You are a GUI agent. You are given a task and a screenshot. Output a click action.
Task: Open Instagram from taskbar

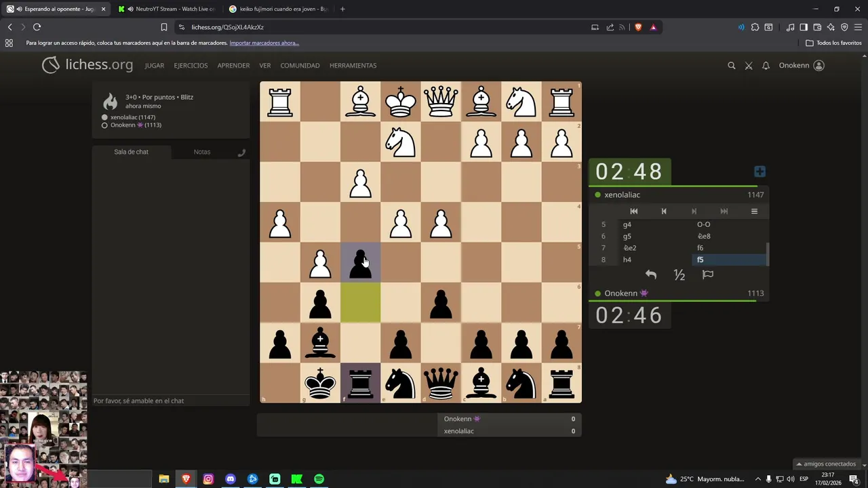pyautogui.click(x=208, y=479)
